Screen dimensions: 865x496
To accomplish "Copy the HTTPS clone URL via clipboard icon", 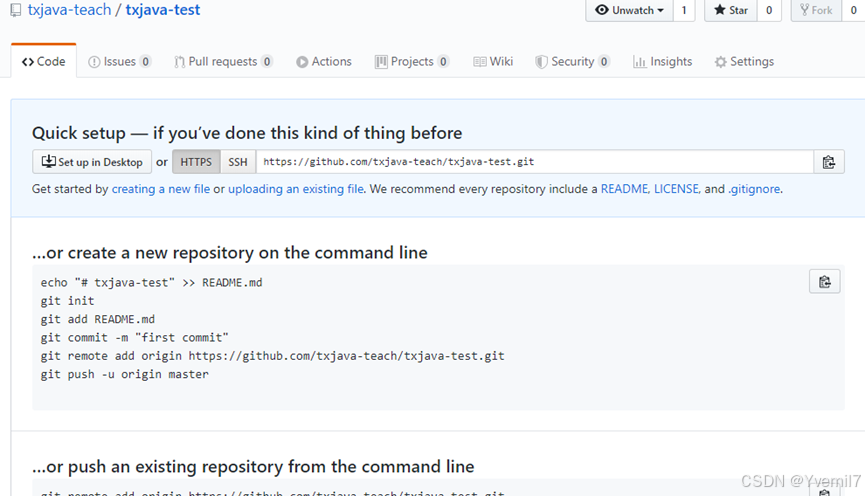I will pyautogui.click(x=829, y=162).
